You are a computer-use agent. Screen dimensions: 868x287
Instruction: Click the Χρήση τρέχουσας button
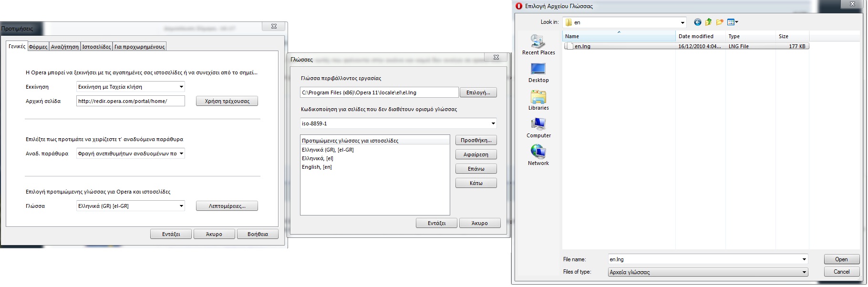pyautogui.click(x=227, y=101)
